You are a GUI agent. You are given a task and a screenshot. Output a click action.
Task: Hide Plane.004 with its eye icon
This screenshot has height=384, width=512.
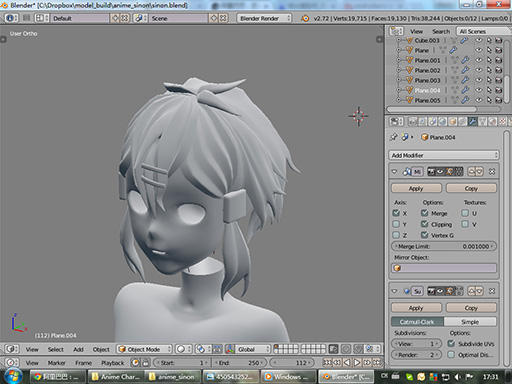(x=479, y=90)
